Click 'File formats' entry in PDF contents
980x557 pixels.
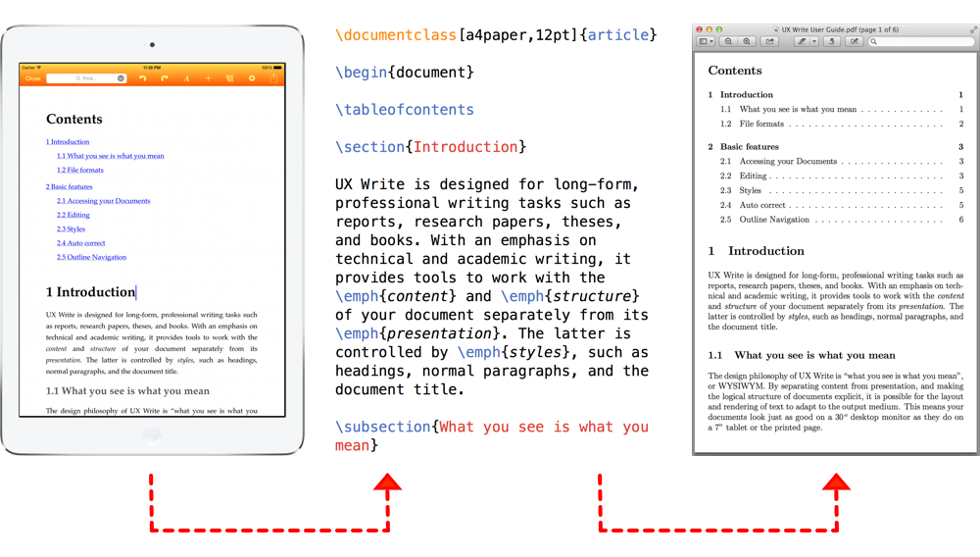click(761, 124)
